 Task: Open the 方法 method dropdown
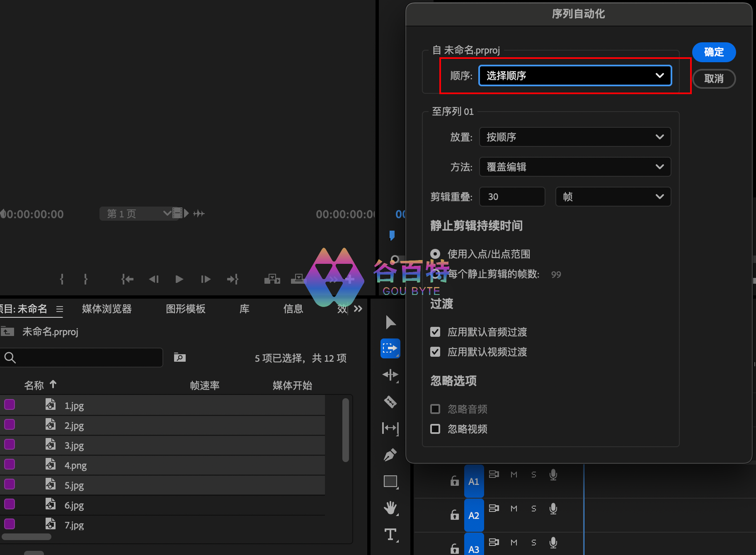click(x=575, y=167)
